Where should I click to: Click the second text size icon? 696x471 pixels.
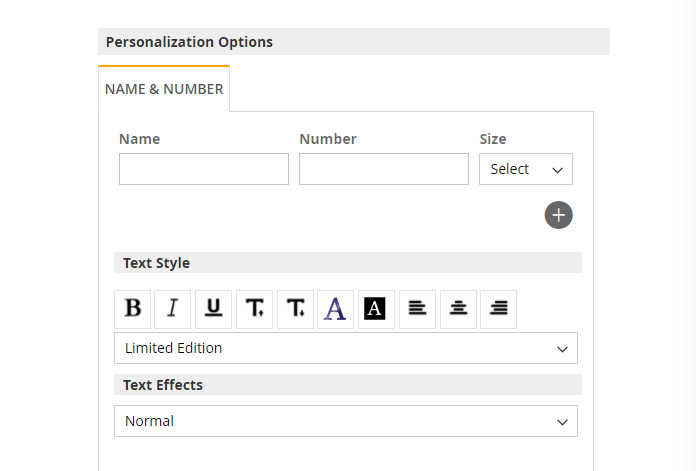pyautogui.click(x=295, y=309)
